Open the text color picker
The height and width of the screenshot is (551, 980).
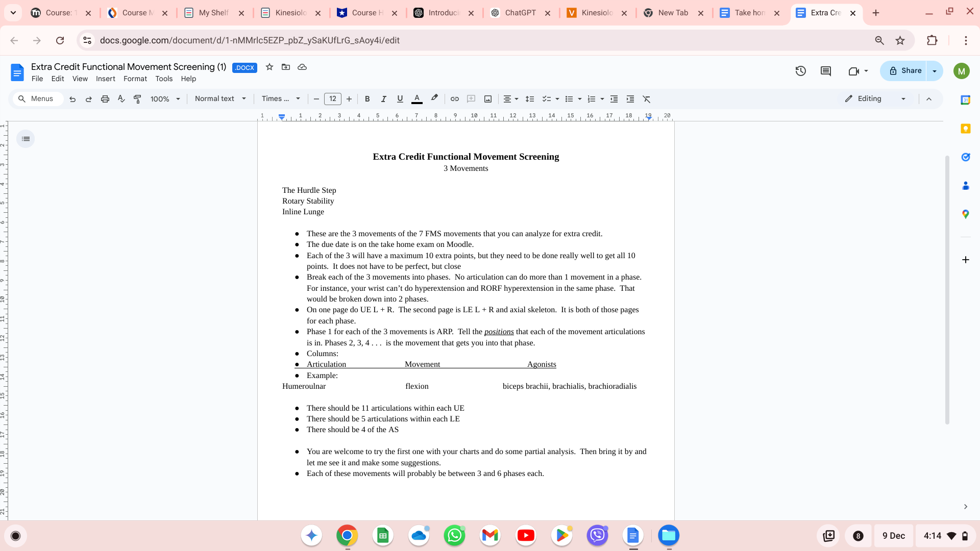tap(416, 99)
